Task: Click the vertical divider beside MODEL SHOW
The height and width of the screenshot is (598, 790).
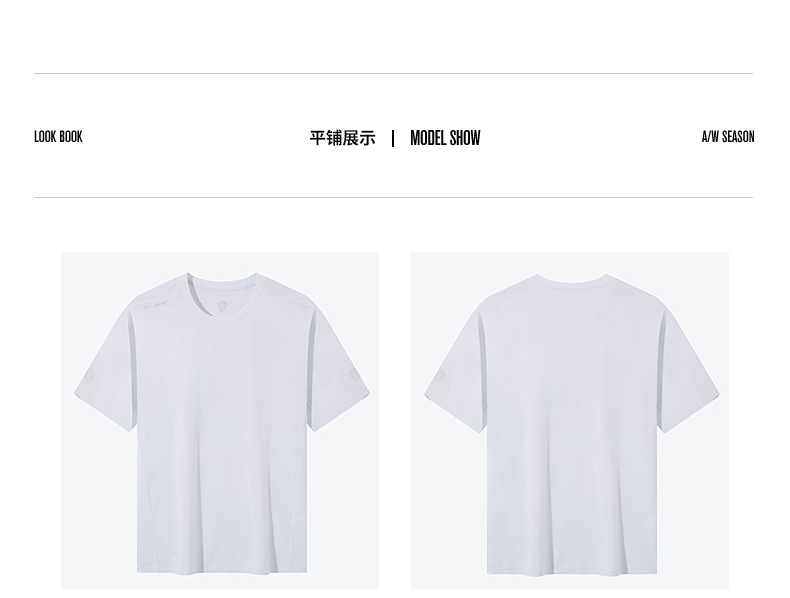Action: pos(393,138)
